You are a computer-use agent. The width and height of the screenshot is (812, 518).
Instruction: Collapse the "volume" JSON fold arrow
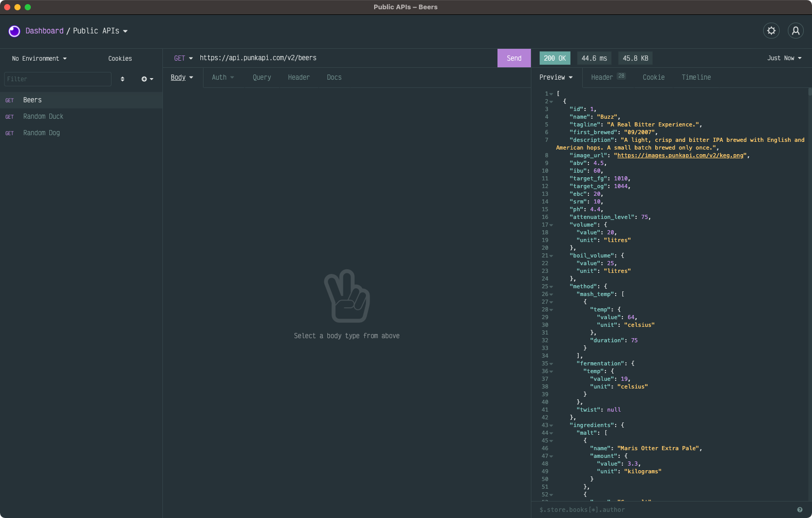[551, 225]
